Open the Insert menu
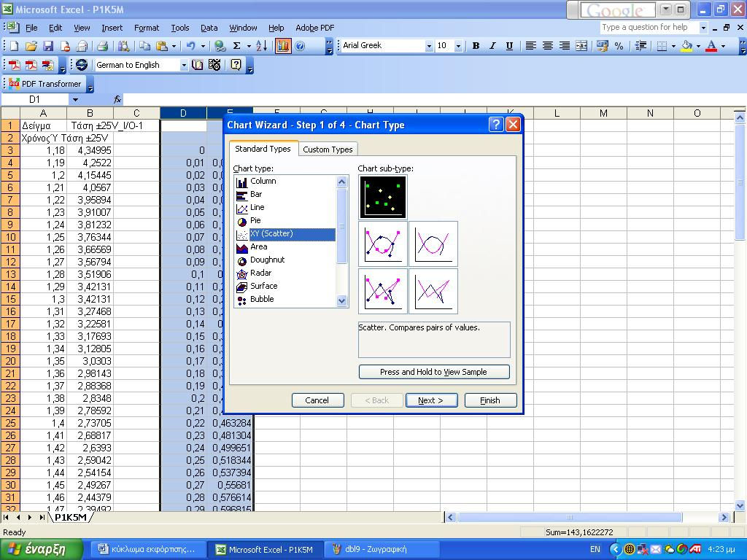This screenshot has height=560, width=747. click(112, 28)
